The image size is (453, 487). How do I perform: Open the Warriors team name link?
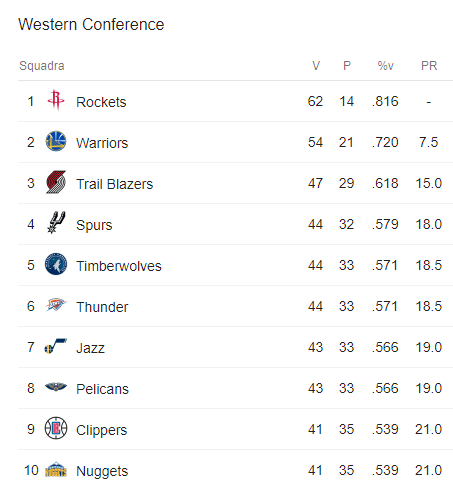[x=102, y=143]
